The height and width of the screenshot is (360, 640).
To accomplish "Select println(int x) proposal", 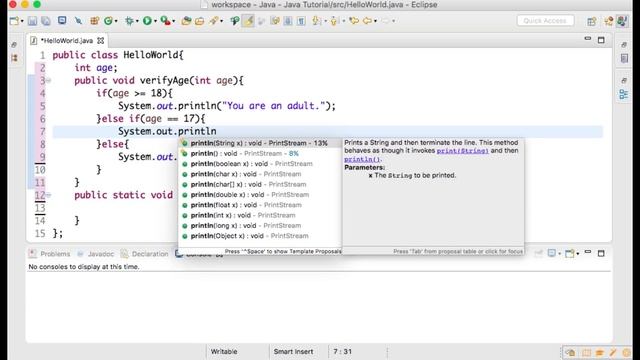I will pos(260,215).
